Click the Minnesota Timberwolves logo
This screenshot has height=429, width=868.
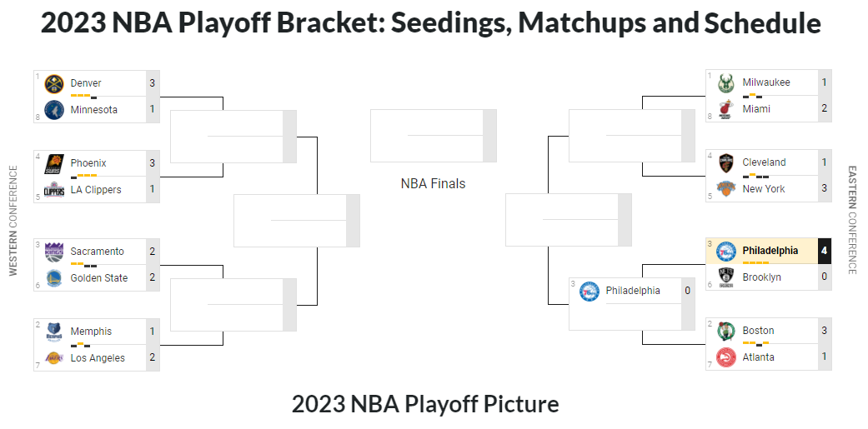(54, 110)
